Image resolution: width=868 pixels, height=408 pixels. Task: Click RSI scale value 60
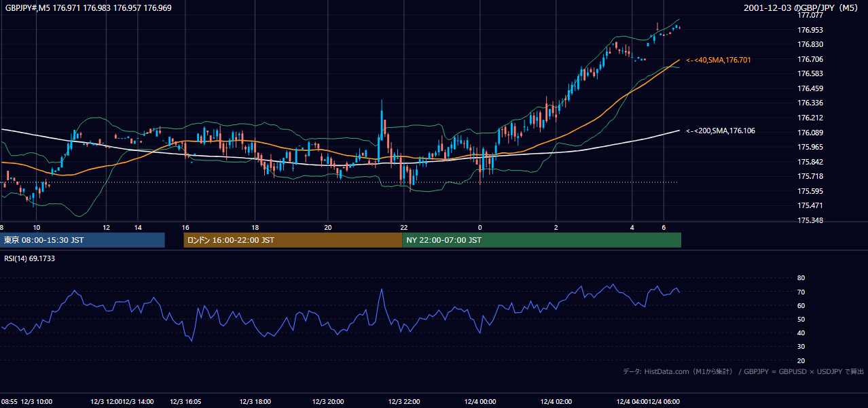tap(801, 306)
